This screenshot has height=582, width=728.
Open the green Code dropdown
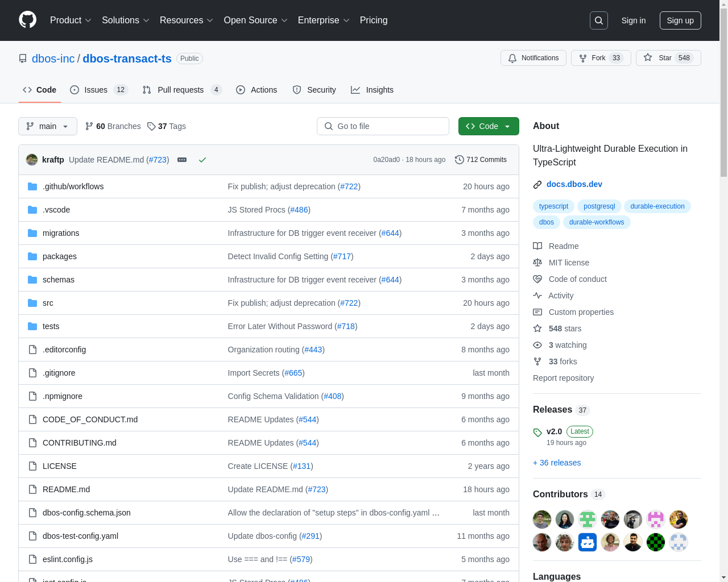coord(489,126)
